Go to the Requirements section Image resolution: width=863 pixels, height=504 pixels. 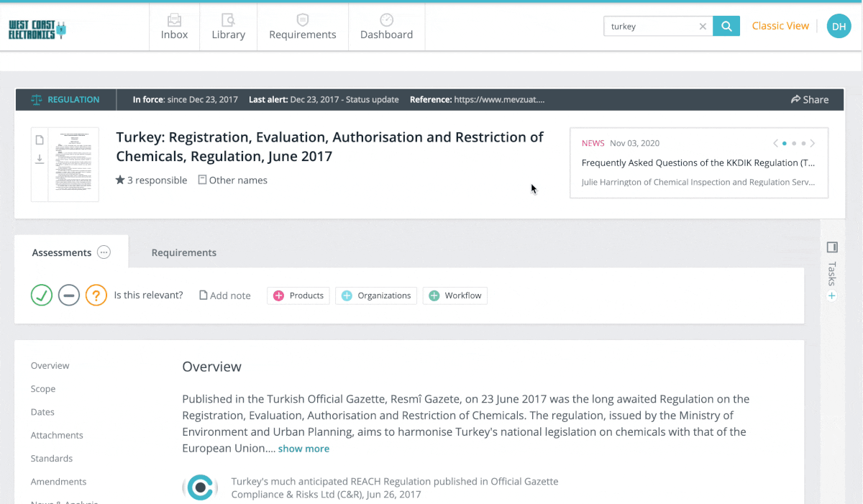302,27
